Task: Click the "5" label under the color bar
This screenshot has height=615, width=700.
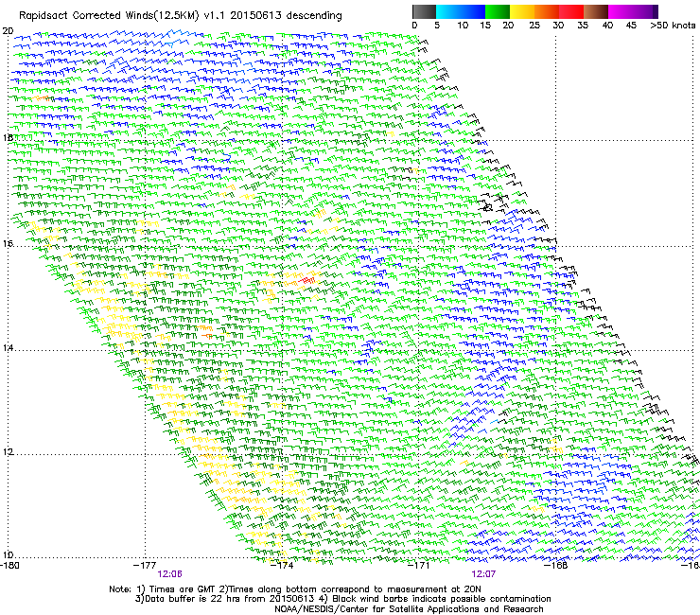Action: (437, 26)
